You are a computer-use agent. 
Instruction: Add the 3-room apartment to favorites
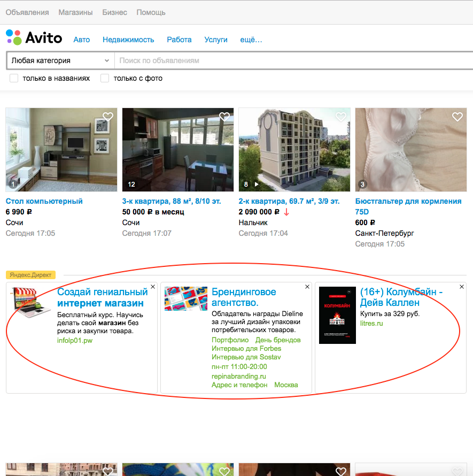tap(224, 117)
